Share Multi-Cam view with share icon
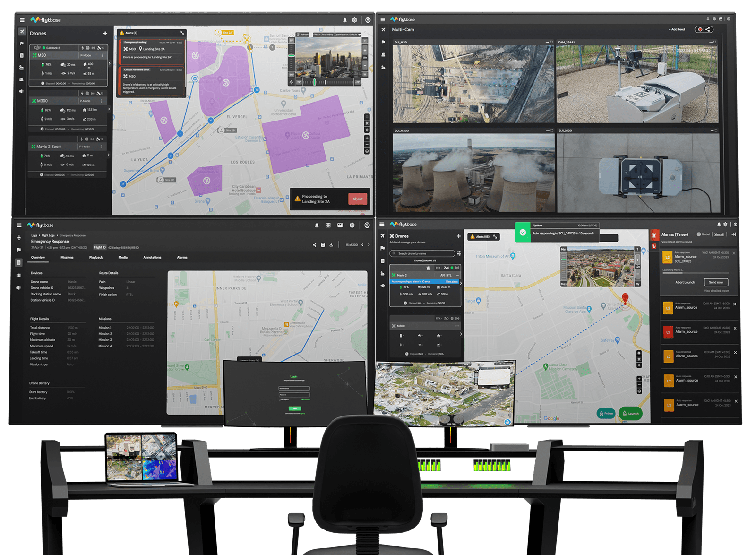This screenshot has width=756, height=555. 708,29
